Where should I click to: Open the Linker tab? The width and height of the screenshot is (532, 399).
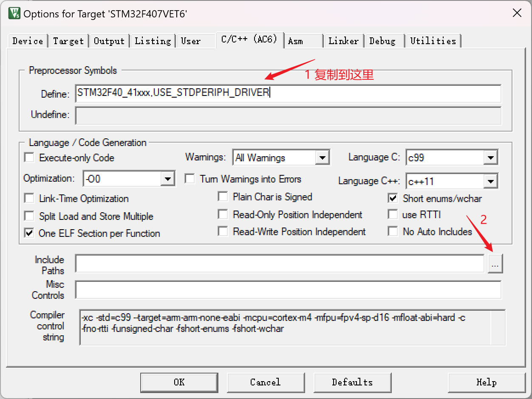point(343,41)
